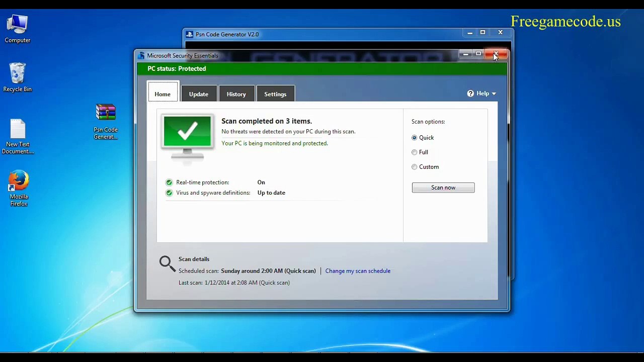Click the Scan now button
The height and width of the screenshot is (362, 644).
tap(443, 188)
